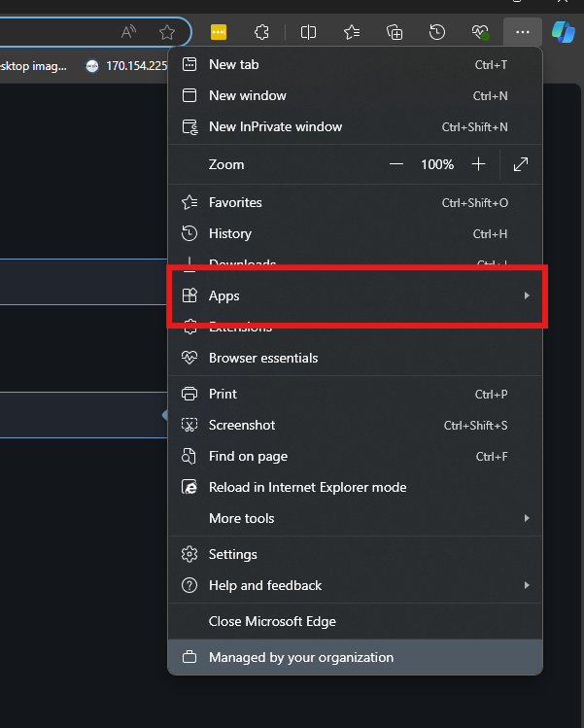Open Settings from the menu

(355, 554)
